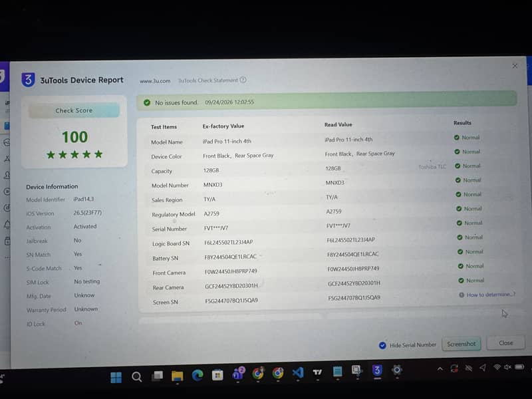This screenshot has height=399, width=532.
Task: Click the timestamp 09/24/2026 12:02:55
Action: [229, 102]
